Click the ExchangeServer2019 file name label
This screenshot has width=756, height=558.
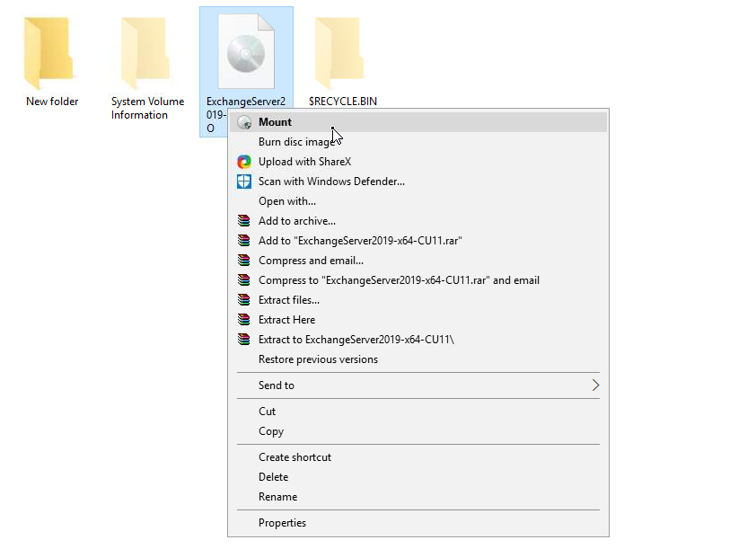click(246, 102)
